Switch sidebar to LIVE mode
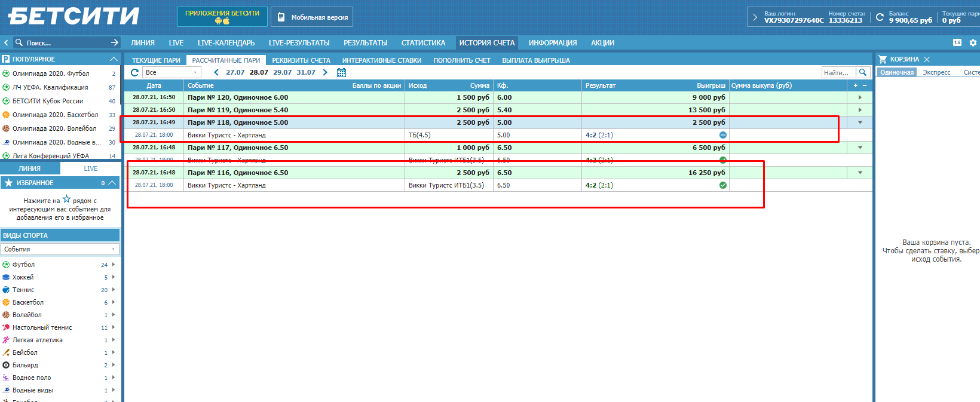This screenshot has height=402, width=980. click(91, 168)
